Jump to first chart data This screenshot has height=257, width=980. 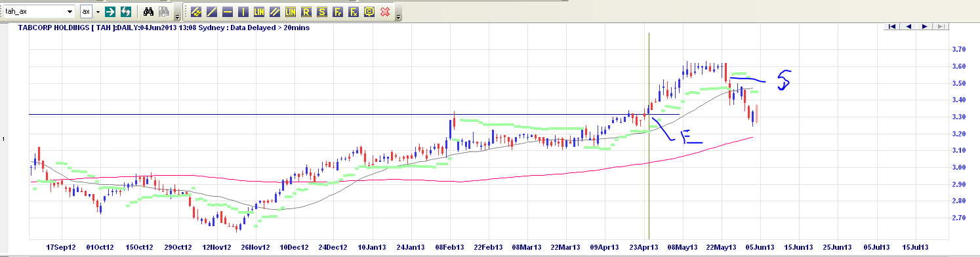tap(893, 26)
